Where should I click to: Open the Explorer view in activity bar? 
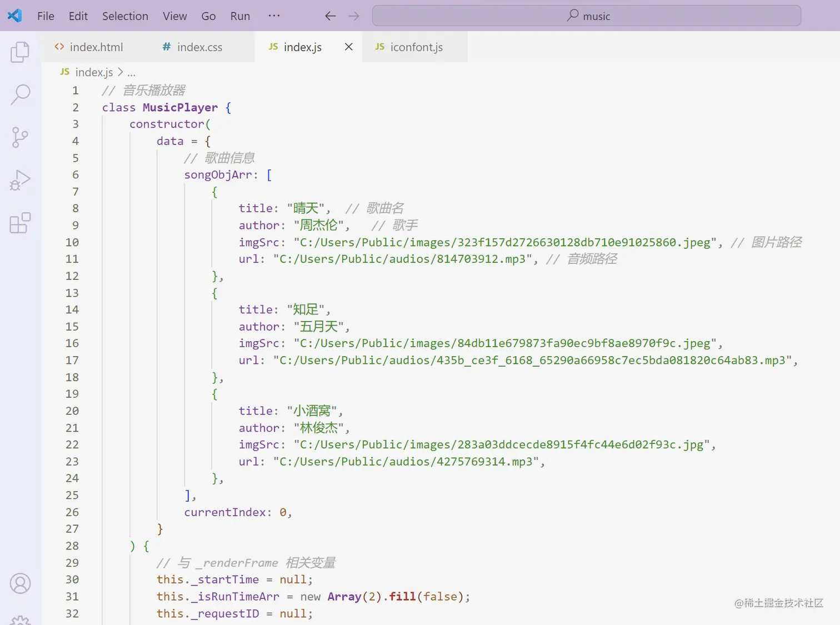pos(20,52)
